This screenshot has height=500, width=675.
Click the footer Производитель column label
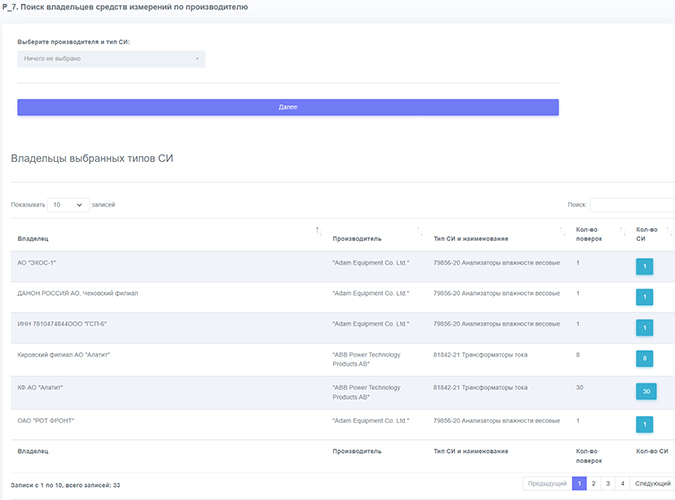pos(357,451)
